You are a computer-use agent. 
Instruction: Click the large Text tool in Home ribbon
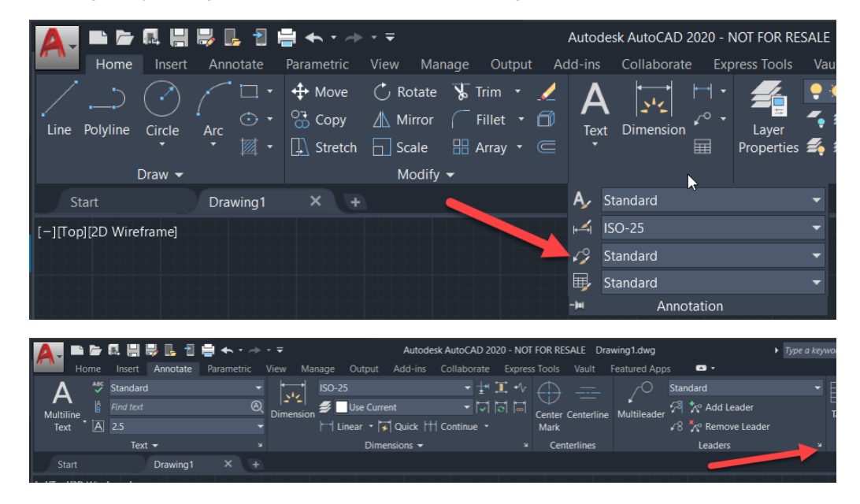pos(595,109)
